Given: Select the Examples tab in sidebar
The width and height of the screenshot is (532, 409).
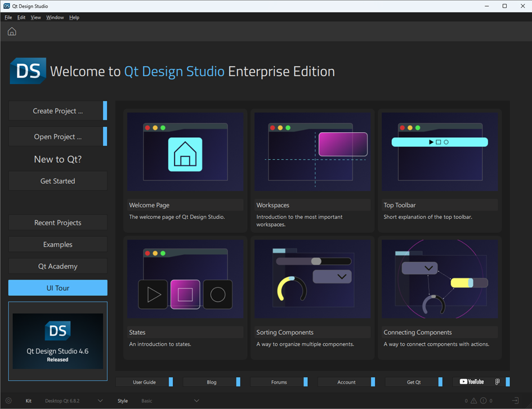Looking at the screenshot, I should pyautogui.click(x=57, y=245).
